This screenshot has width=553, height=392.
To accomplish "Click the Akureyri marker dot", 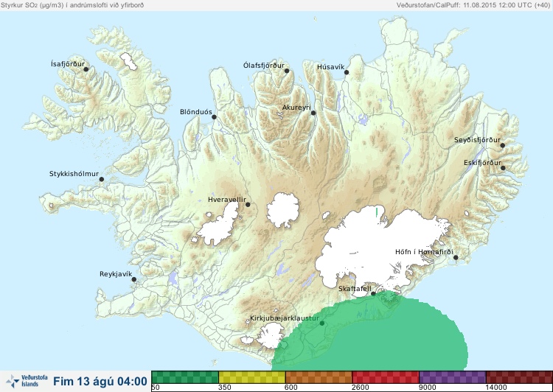I will pos(313,113).
